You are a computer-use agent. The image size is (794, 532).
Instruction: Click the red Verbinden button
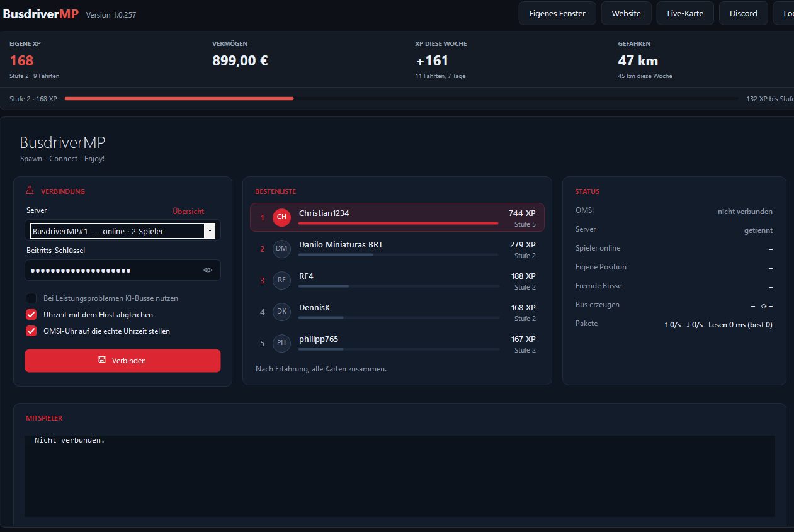pyautogui.click(x=123, y=361)
